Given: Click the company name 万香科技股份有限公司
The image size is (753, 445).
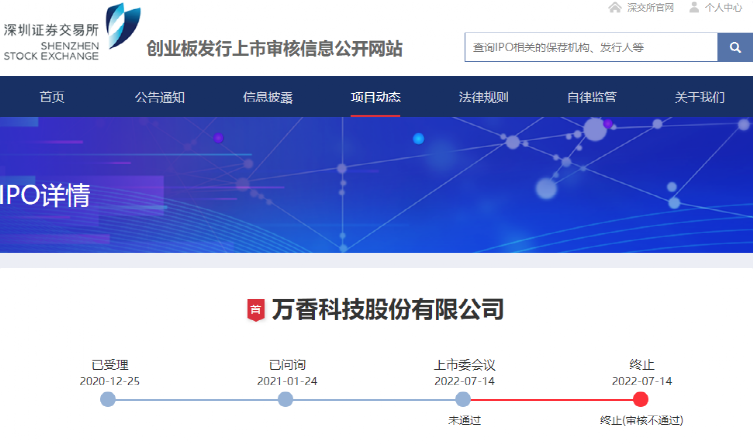Looking at the screenshot, I should tap(388, 310).
